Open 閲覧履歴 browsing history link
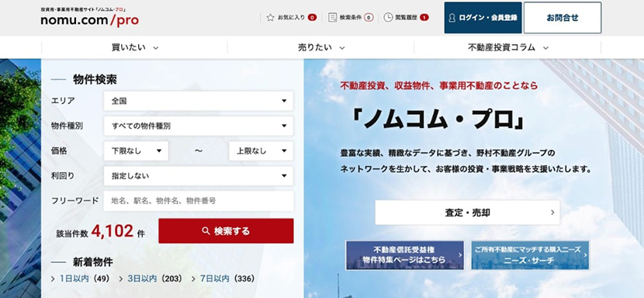The image size is (644, 298). [x=406, y=17]
